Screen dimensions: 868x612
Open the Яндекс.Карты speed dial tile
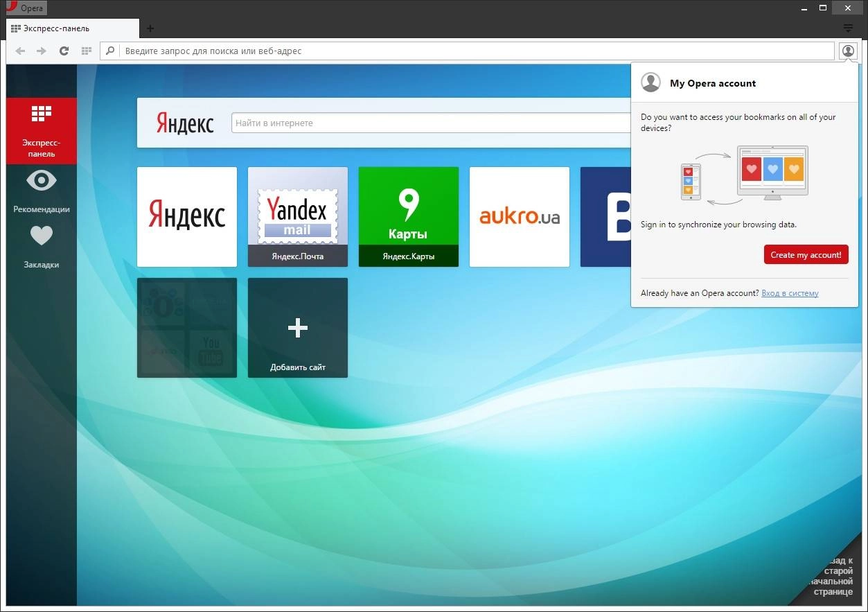tap(409, 217)
